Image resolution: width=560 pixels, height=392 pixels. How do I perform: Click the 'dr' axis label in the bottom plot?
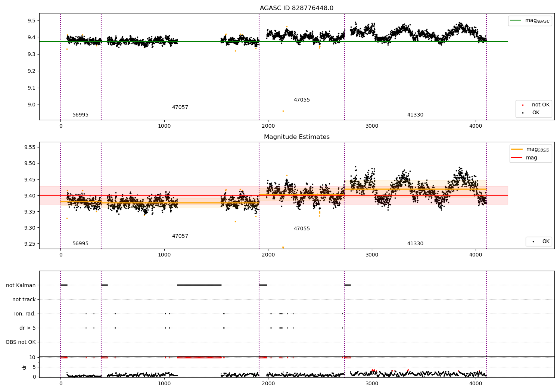coord(24,367)
